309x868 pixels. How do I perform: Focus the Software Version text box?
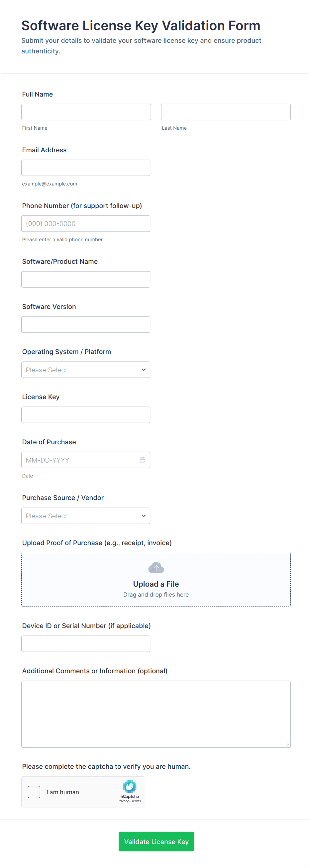[86, 325]
